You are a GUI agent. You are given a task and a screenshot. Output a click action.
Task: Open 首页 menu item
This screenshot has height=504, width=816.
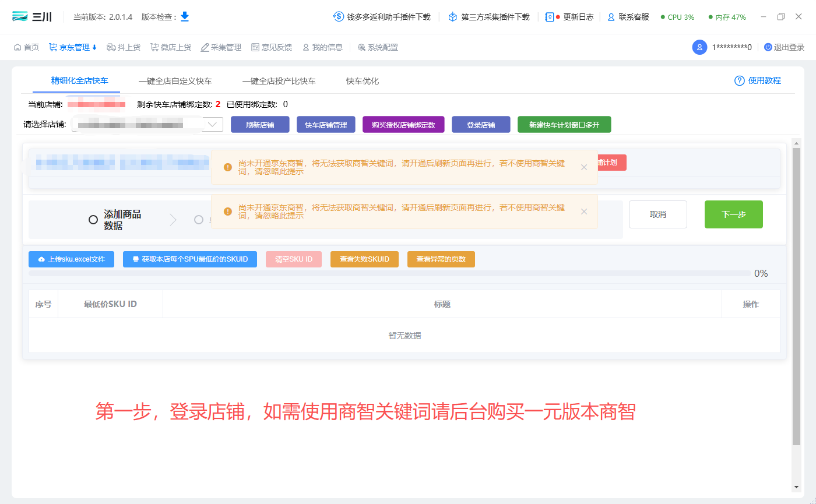click(x=27, y=47)
